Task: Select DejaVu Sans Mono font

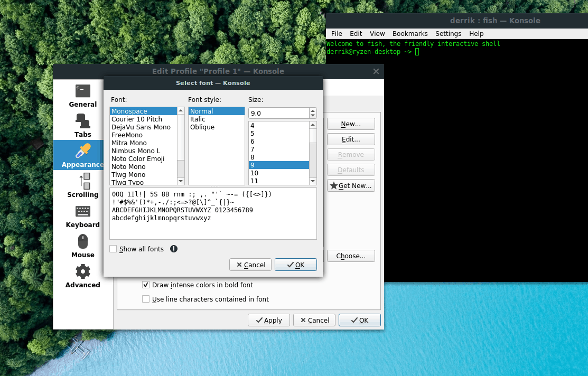Action: point(143,127)
